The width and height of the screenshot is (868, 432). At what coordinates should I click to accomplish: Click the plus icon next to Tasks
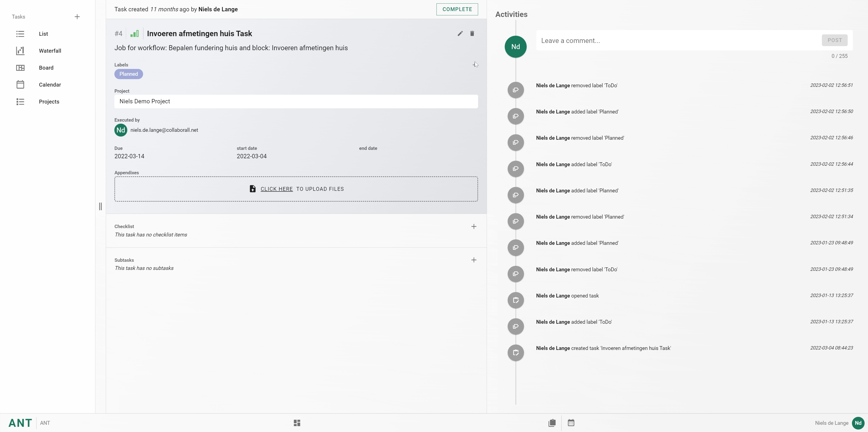[x=77, y=17]
